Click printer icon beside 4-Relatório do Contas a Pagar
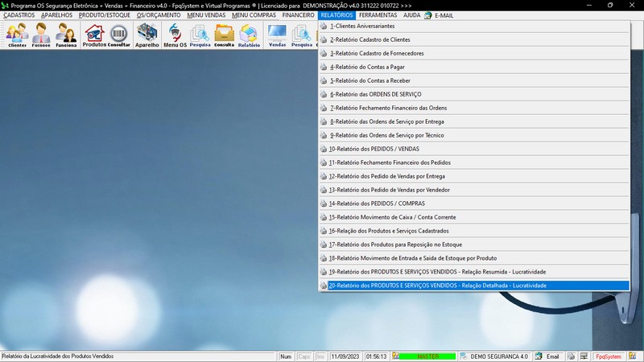This screenshot has height=362, width=644. pos(324,67)
